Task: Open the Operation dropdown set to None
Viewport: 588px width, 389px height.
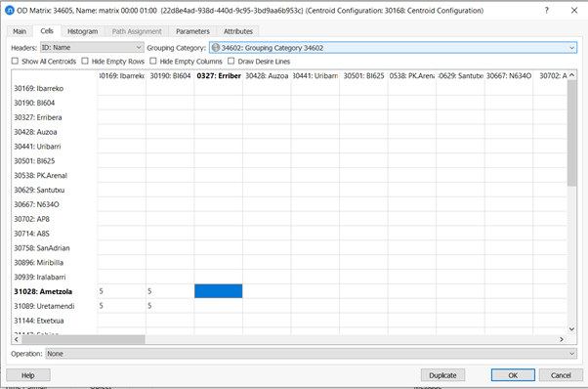Action: (x=311, y=354)
